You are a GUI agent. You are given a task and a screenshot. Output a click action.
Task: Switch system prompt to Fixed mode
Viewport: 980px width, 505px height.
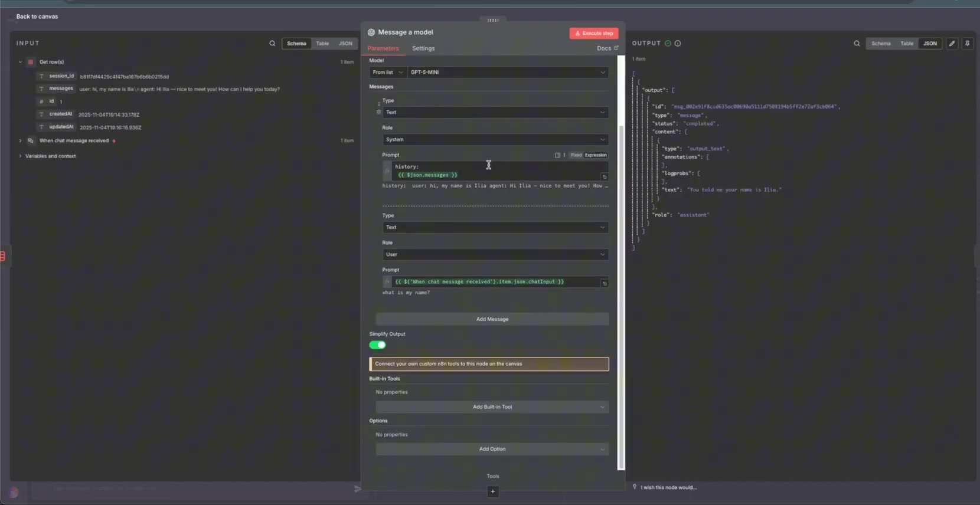[x=576, y=155]
